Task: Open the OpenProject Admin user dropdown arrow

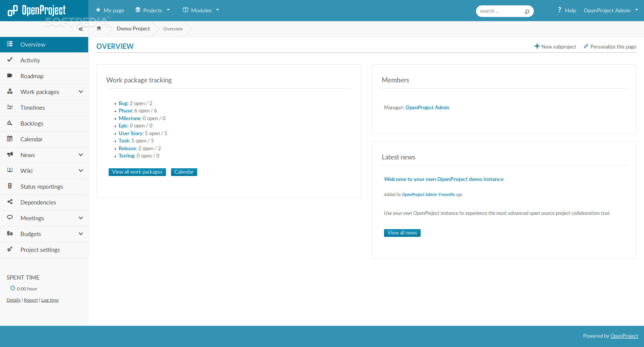Action: coord(637,10)
